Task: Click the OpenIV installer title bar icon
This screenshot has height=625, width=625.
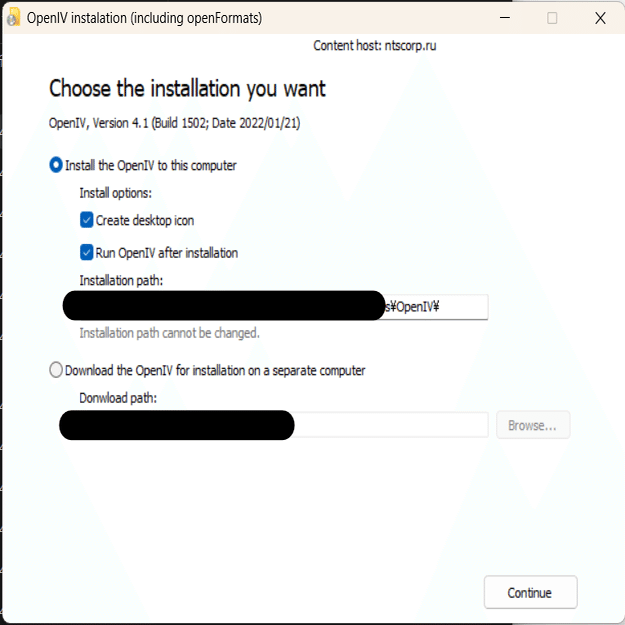Action: click(x=13, y=18)
